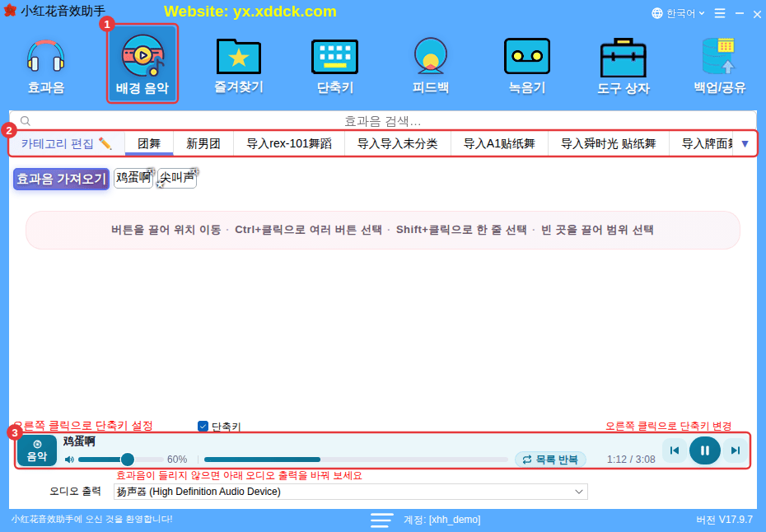Open the 단축키 keyboard settings
The height and width of the screenshot is (532, 766).
pyautogui.click(x=334, y=66)
